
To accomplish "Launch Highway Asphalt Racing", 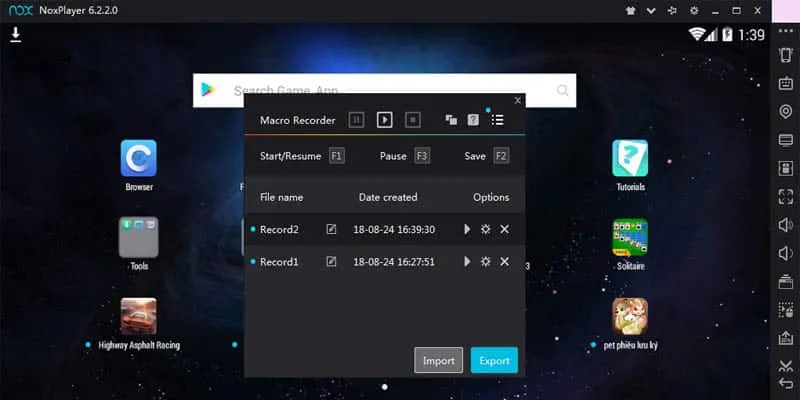I will [x=139, y=316].
